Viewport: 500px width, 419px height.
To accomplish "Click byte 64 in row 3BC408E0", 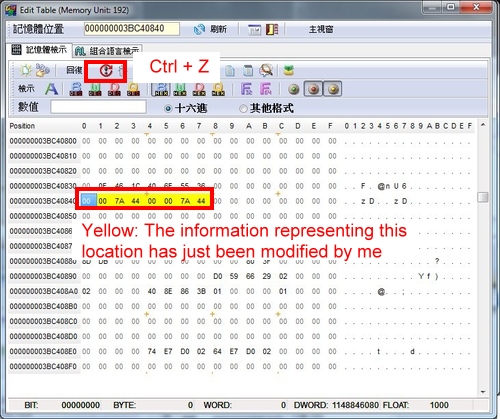I will (x=217, y=351).
